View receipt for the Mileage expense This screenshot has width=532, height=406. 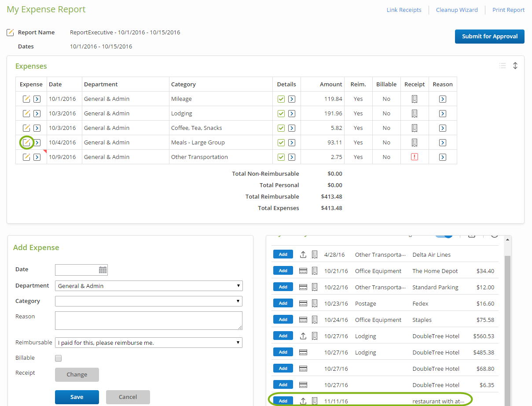click(414, 99)
